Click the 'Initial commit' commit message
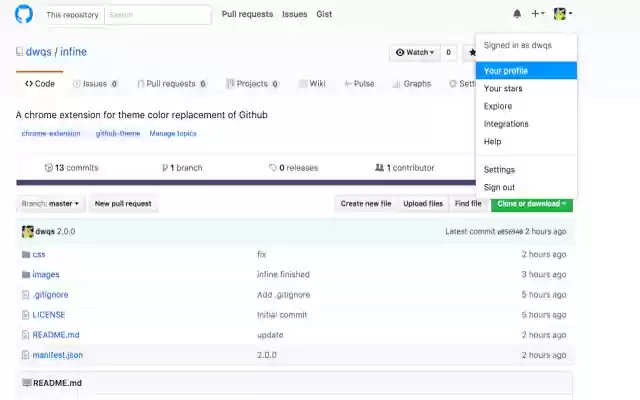Screen dimensions: 640x400 coord(282,315)
